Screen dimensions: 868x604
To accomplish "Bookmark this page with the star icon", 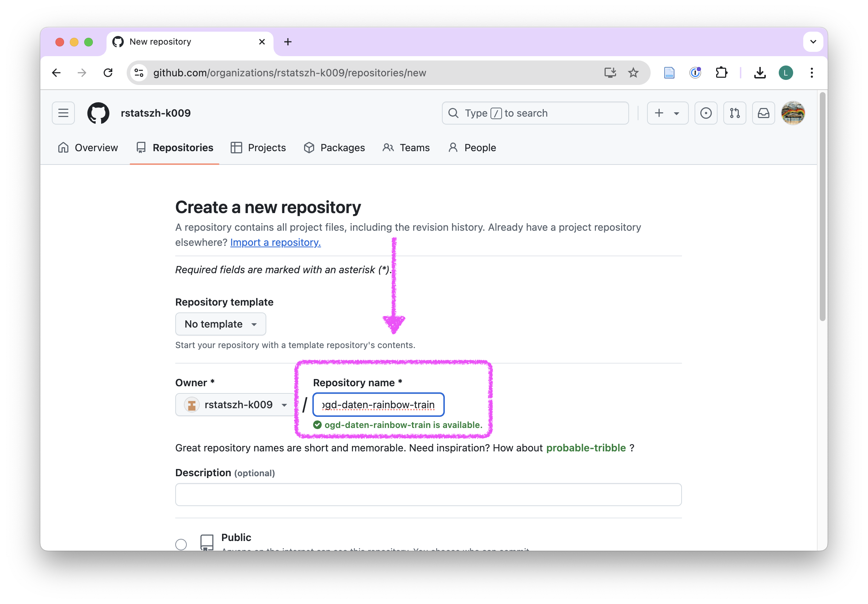I will coord(633,73).
